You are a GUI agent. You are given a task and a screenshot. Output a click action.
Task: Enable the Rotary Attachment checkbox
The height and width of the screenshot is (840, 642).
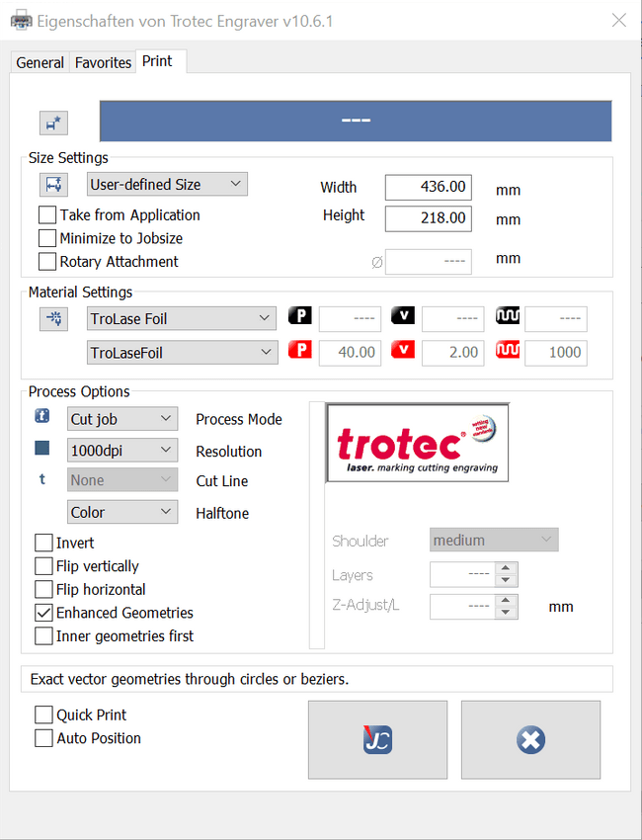[47, 262]
